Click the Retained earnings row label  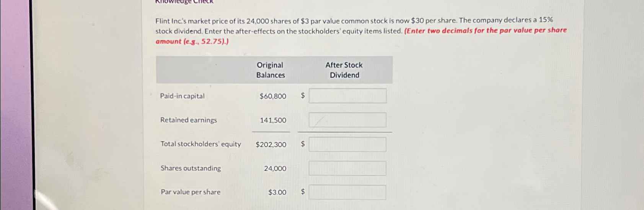coord(188,120)
